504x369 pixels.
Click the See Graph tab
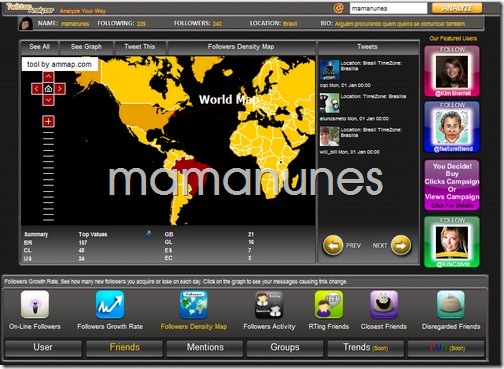click(86, 47)
